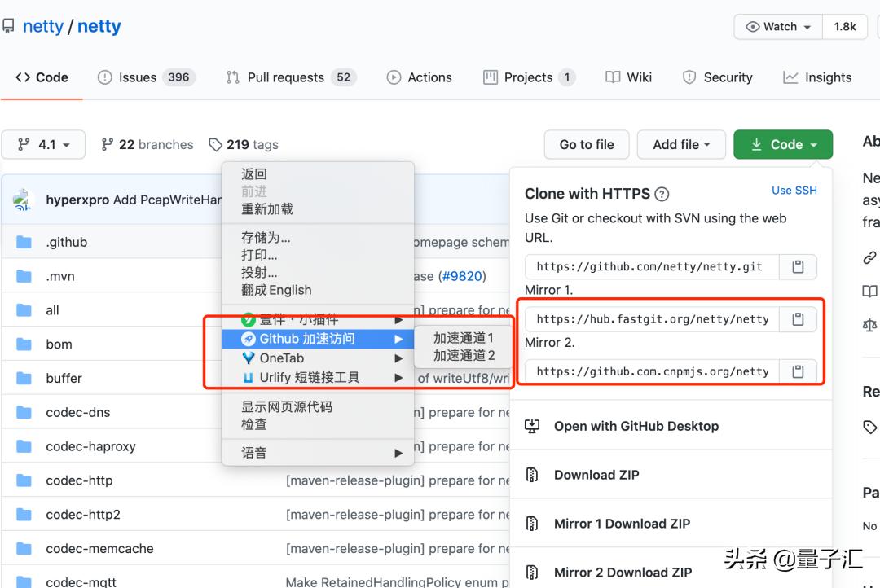Click the Go to file button
The height and width of the screenshot is (588, 880).
(x=587, y=144)
